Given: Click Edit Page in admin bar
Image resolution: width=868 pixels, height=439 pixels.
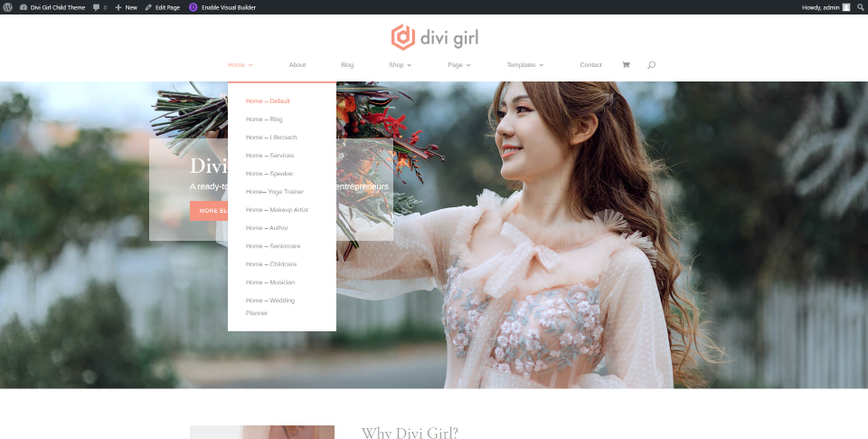Looking at the screenshot, I should coord(167,7).
